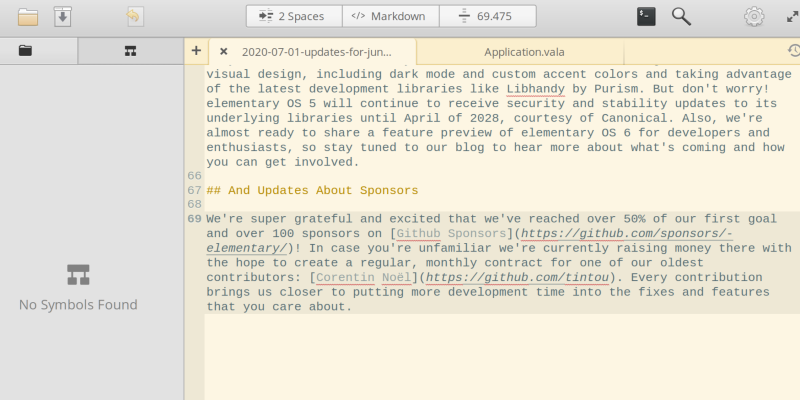Click the fullscreen arrows icon
This screenshot has width=800, height=400.
[789, 16]
